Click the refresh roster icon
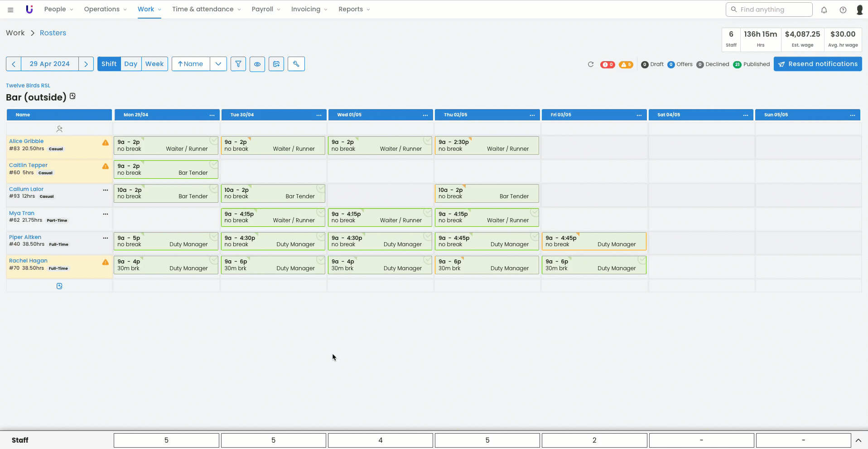Image resolution: width=868 pixels, height=449 pixels. click(x=591, y=64)
